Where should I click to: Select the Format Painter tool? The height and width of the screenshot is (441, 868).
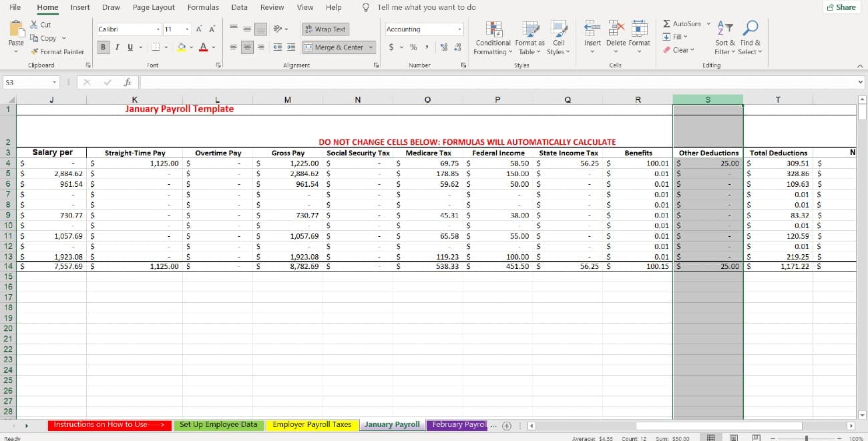[x=57, y=51]
